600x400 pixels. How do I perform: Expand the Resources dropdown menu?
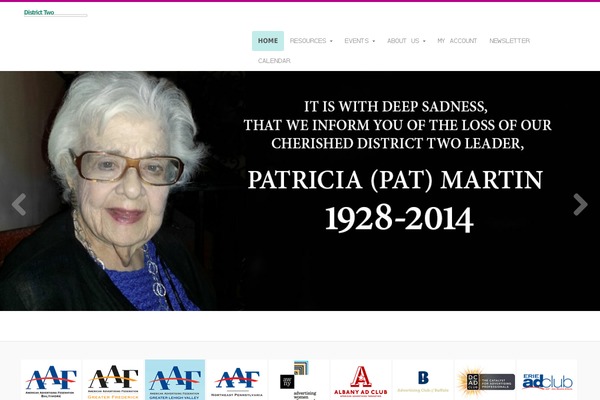coord(311,41)
